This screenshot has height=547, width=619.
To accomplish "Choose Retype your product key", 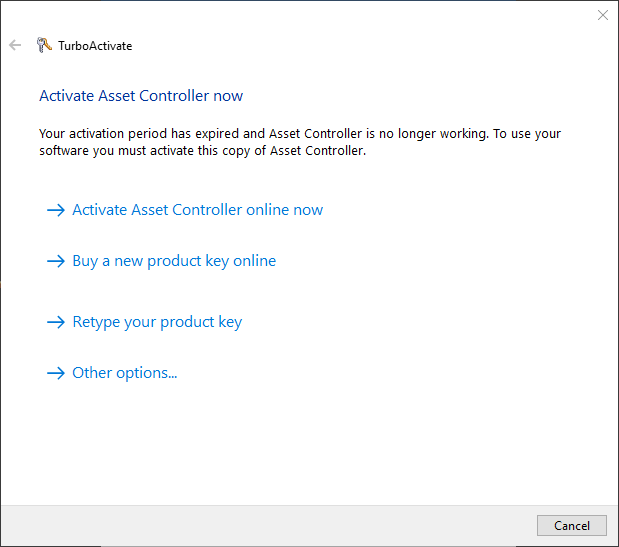I will point(157,322).
